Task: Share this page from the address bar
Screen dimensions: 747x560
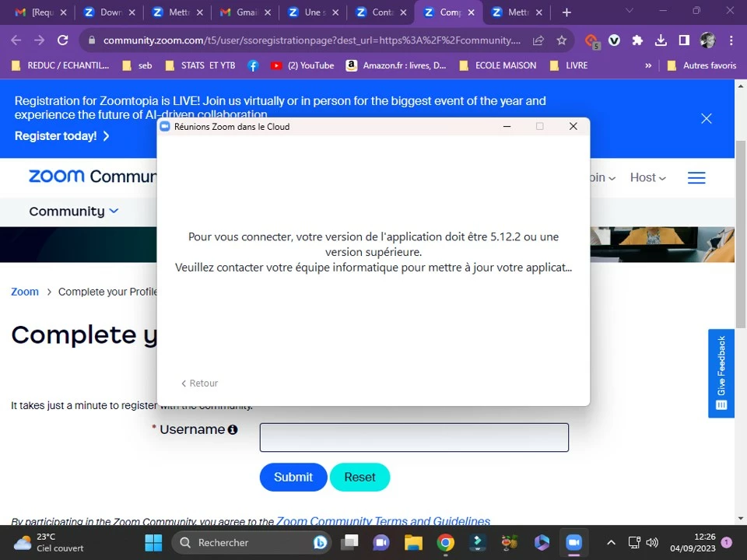Action: pos(538,40)
